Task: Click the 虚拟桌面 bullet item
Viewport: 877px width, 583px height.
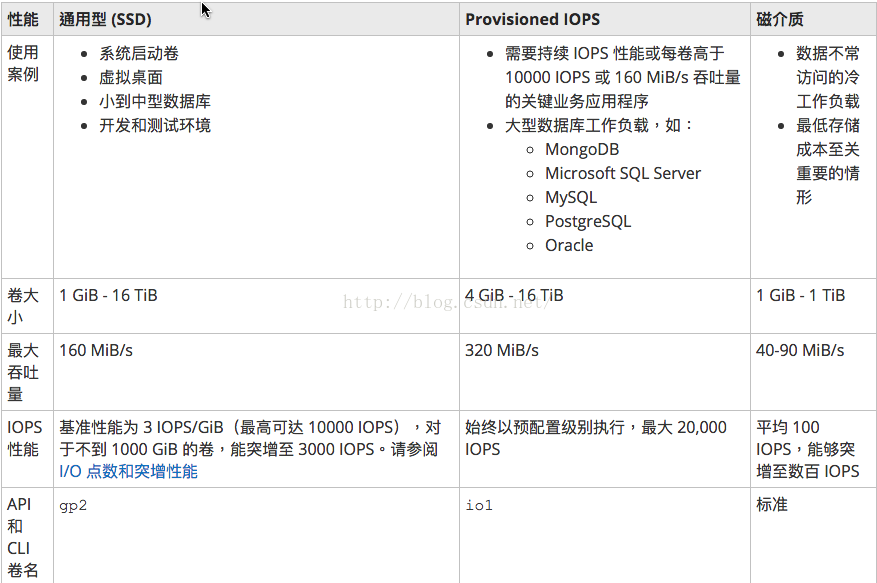Action: coord(131,77)
